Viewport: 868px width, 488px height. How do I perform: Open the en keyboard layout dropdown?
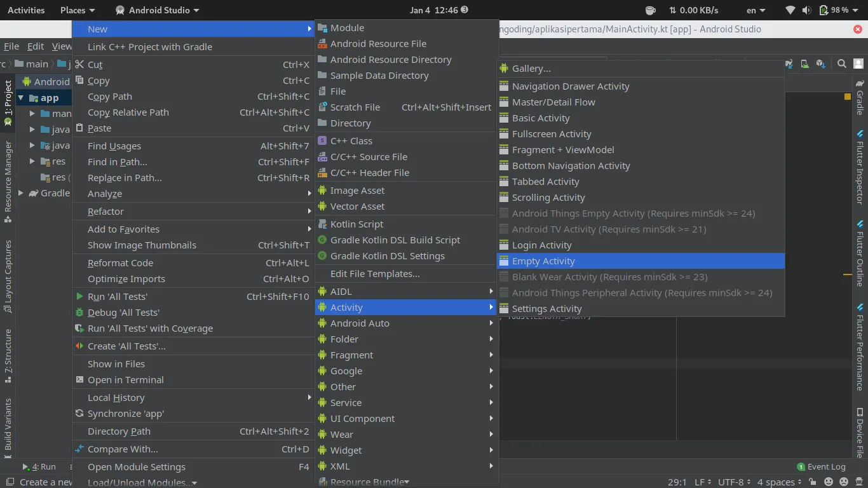tap(756, 10)
